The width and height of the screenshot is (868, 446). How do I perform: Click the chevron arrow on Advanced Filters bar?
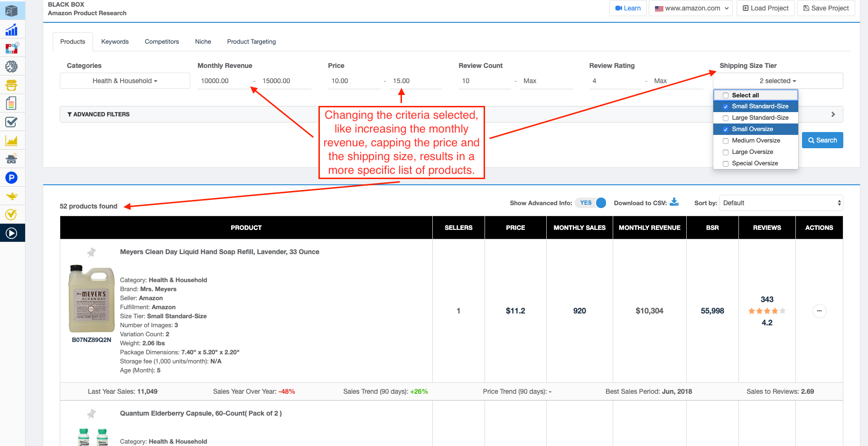833,114
